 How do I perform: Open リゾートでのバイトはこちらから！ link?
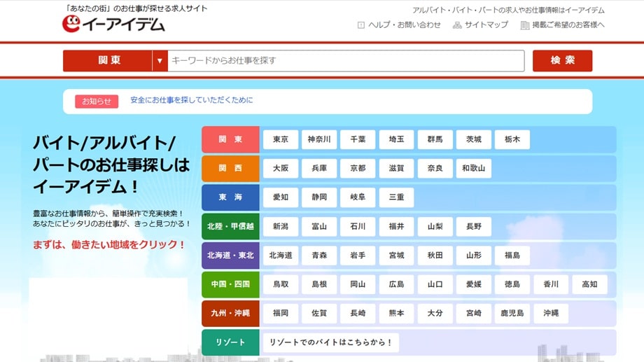(x=331, y=342)
